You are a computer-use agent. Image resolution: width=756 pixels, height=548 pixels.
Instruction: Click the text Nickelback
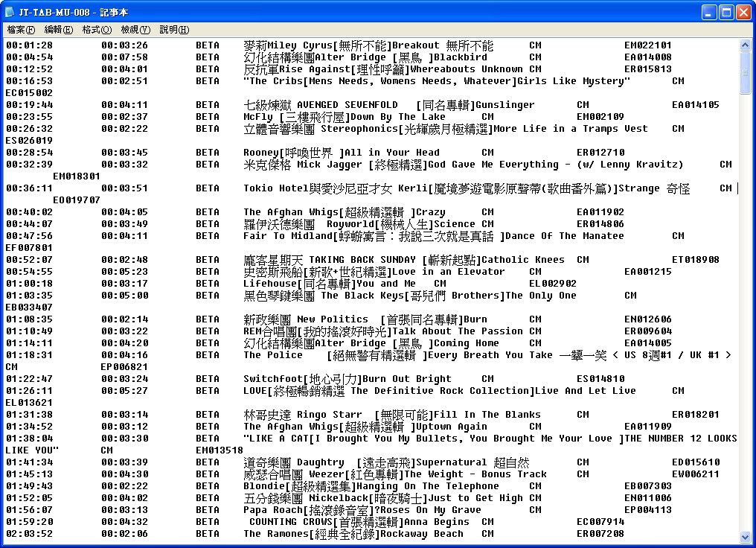click(x=339, y=498)
